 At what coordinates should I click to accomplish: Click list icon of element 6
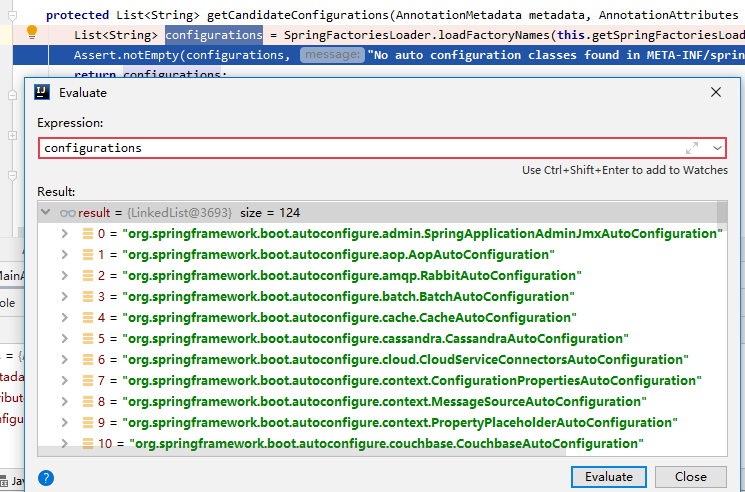click(88, 360)
